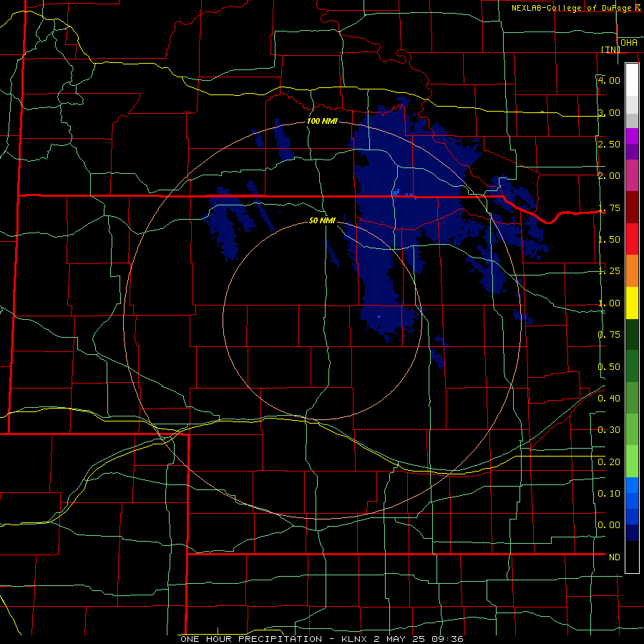Pick the medium green swatch beside 0.40
The width and height of the screenshot is (644, 644).
[632, 398]
